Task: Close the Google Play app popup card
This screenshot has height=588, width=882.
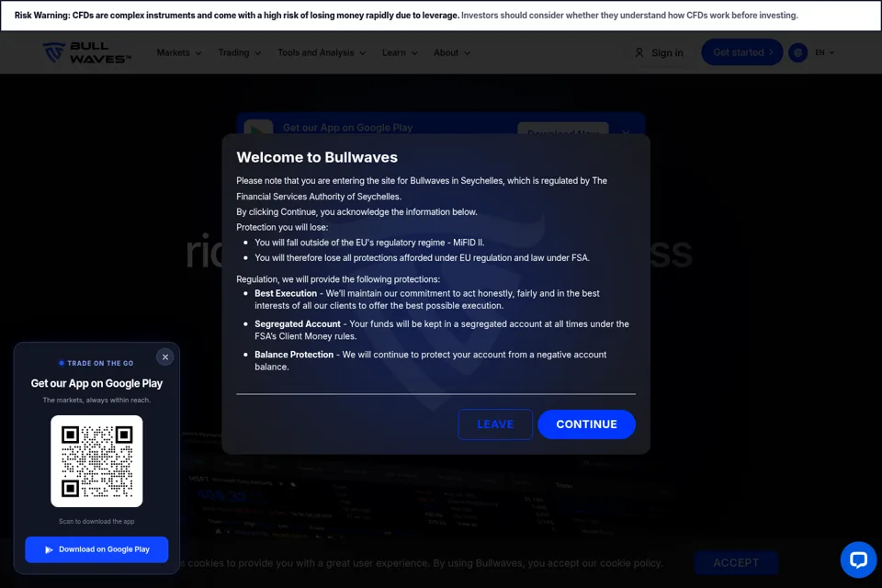Action: [x=164, y=356]
